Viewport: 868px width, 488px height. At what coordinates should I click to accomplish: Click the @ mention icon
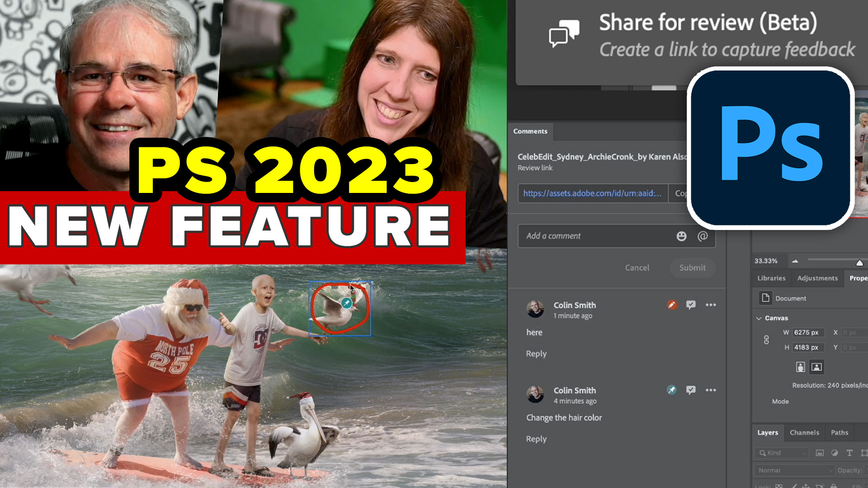pyautogui.click(x=703, y=236)
